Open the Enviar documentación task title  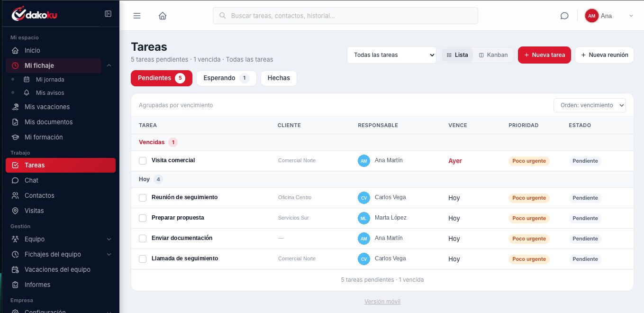click(x=182, y=238)
